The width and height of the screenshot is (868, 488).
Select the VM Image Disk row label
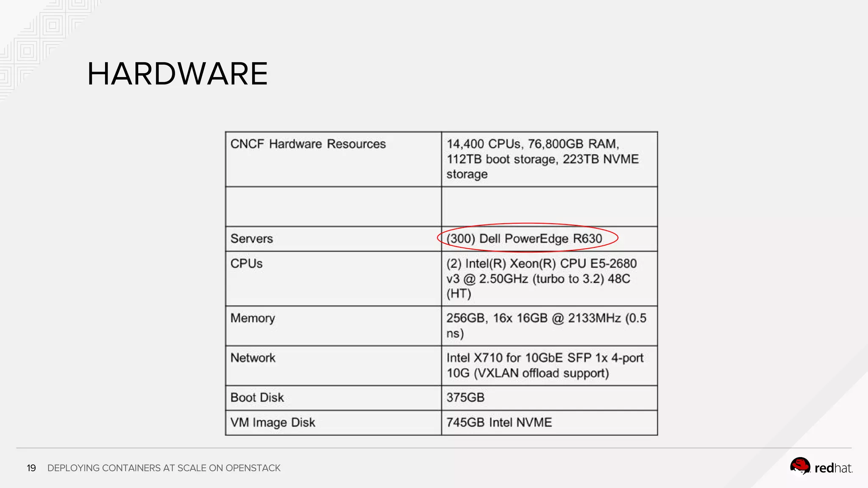[273, 422]
